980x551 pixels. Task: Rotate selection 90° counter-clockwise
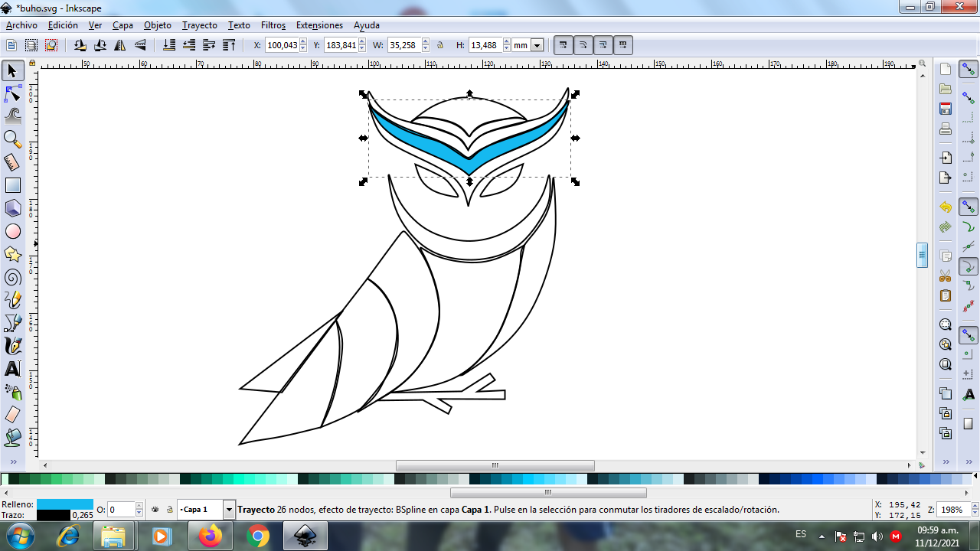[80, 45]
